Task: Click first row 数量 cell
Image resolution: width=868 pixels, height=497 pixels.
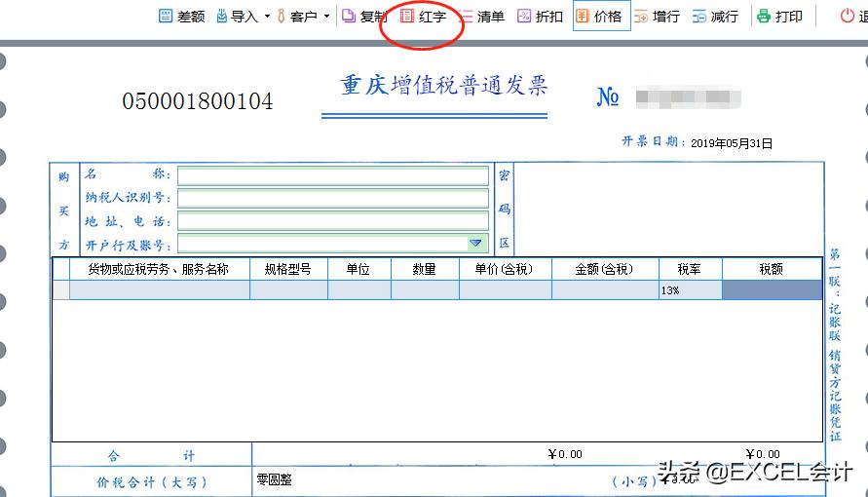Action: pyautogui.click(x=425, y=290)
